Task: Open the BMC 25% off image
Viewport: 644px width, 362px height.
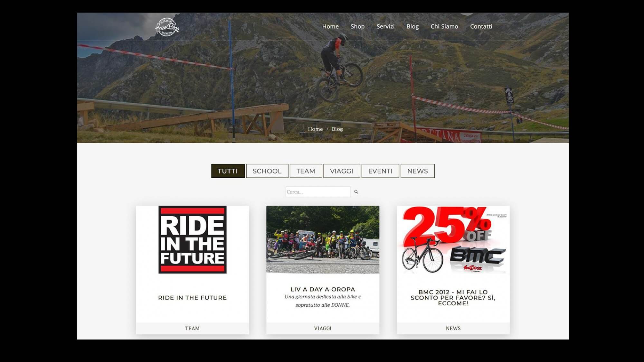Action: pos(453,240)
